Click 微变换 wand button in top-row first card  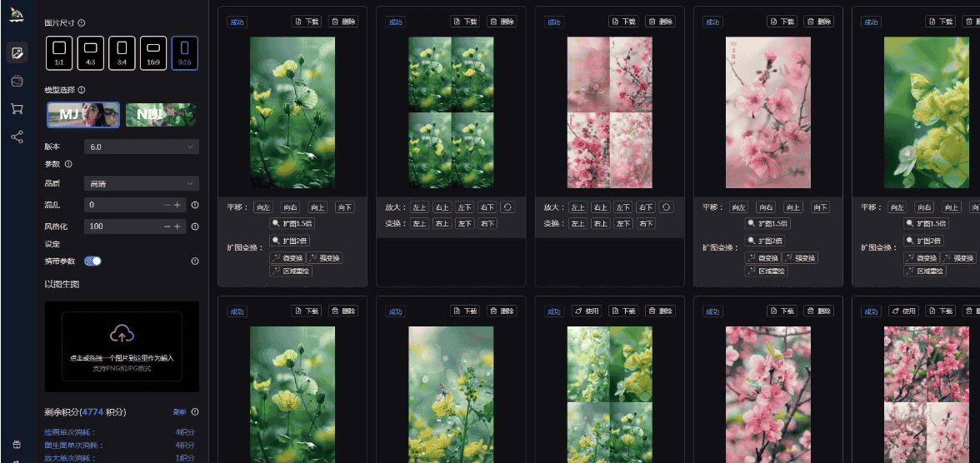(x=287, y=258)
